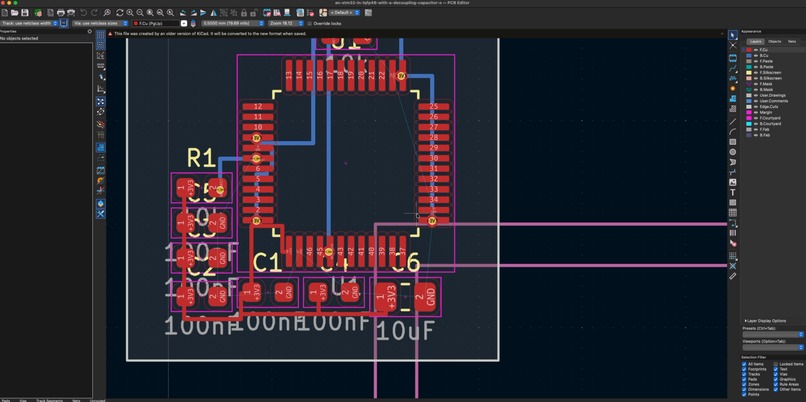Click the Print icon
806x402 pixels.
(61, 13)
